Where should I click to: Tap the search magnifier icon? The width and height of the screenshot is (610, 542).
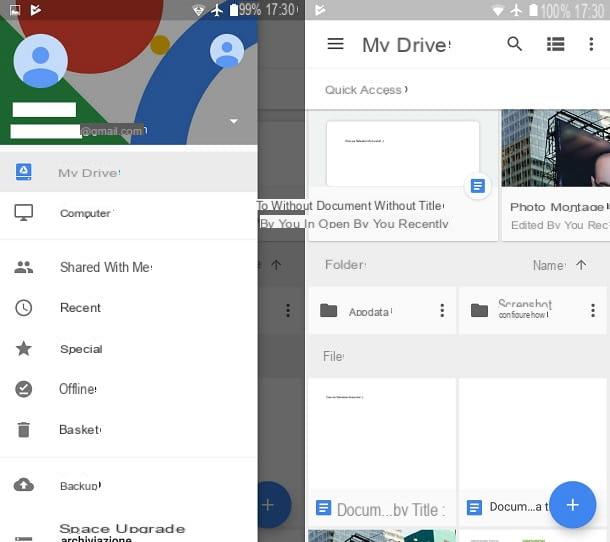(x=514, y=44)
